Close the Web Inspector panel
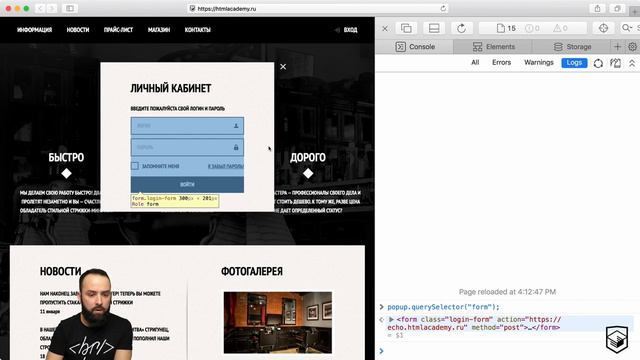Viewport: 640px width, 360px height. click(385, 28)
